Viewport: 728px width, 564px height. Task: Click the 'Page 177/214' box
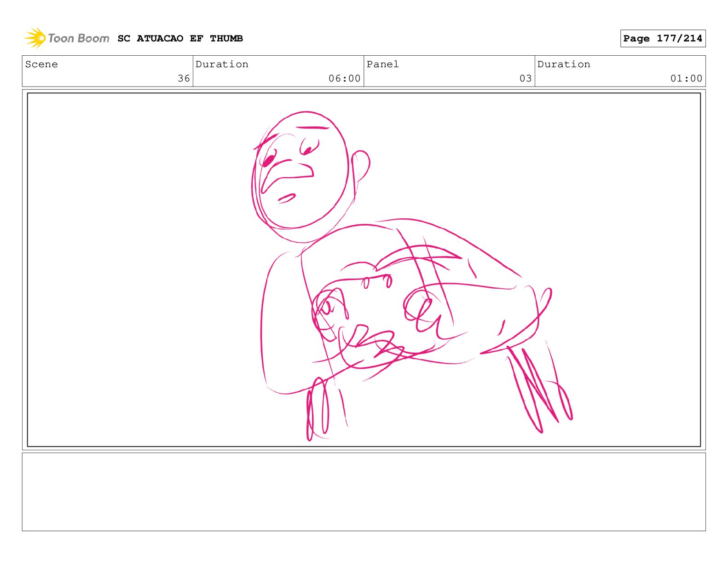coord(663,38)
